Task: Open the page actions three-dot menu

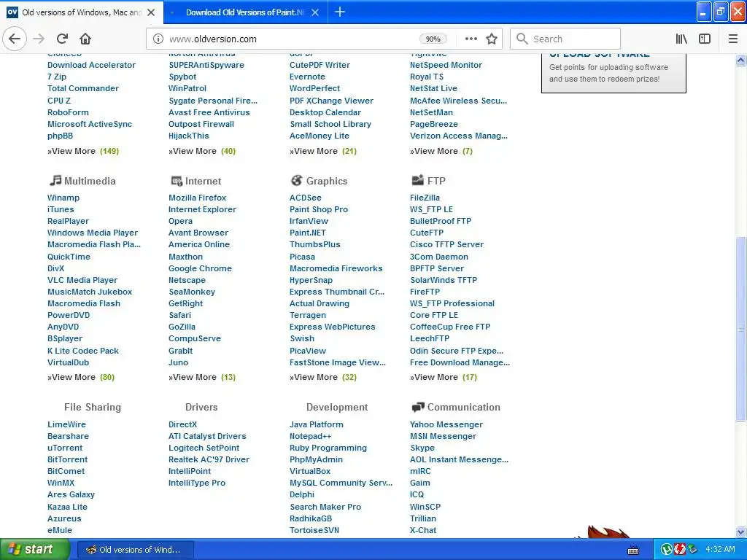Action: click(x=471, y=39)
